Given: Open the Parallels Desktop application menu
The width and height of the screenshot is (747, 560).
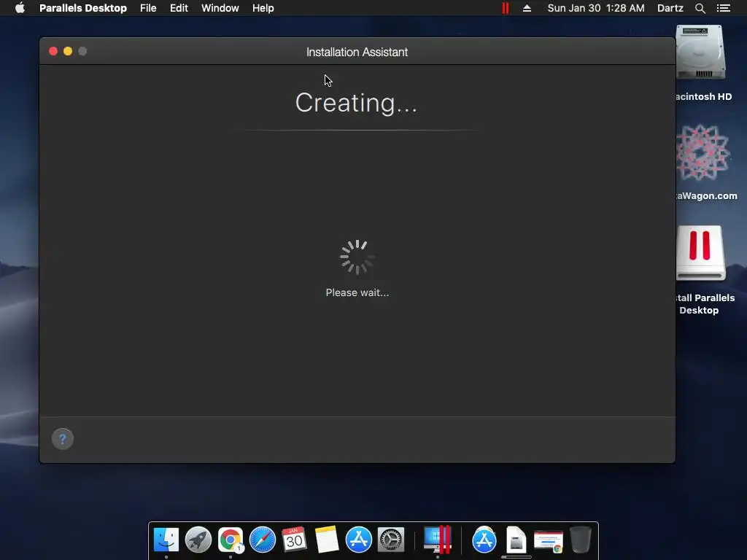Looking at the screenshot, I should click(x=83, y=8).
